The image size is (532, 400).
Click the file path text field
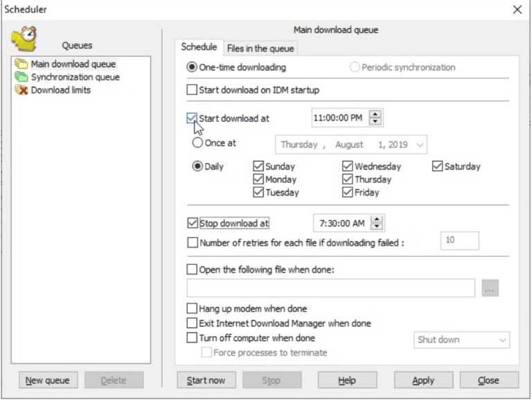330,288
